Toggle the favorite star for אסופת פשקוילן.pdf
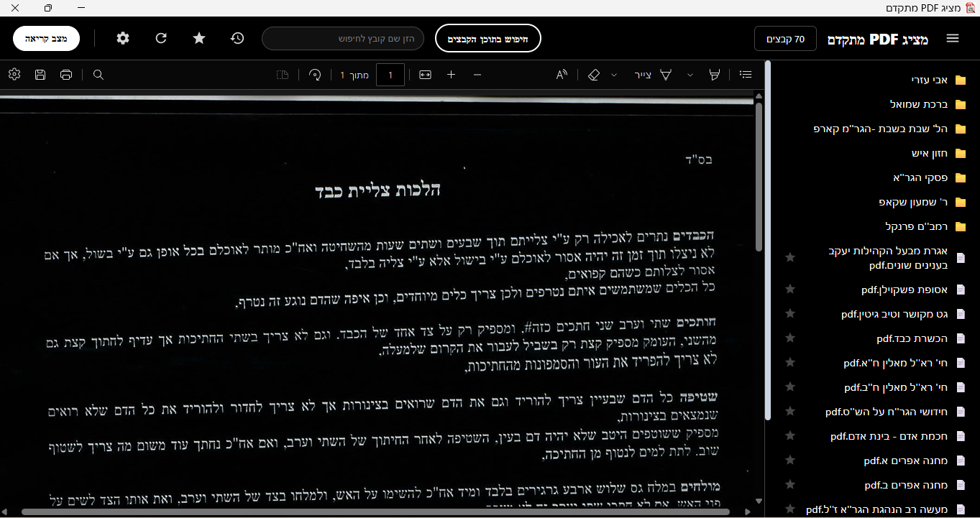Viewport: 980px width, 518px height. point(790,290)
